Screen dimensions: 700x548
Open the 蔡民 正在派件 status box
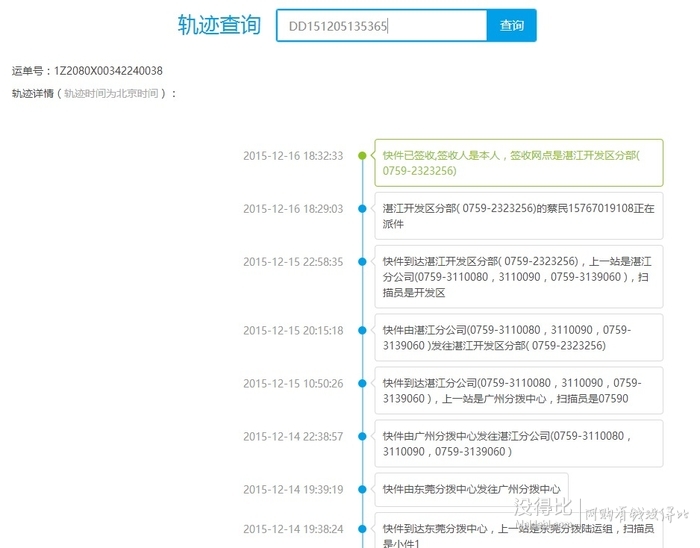tap(519, 216)
